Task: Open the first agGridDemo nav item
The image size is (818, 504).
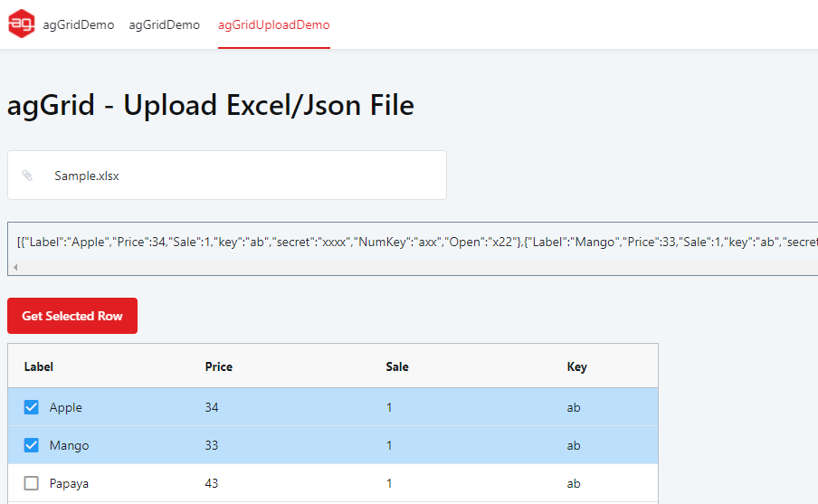Action: [x=78, y=24]
